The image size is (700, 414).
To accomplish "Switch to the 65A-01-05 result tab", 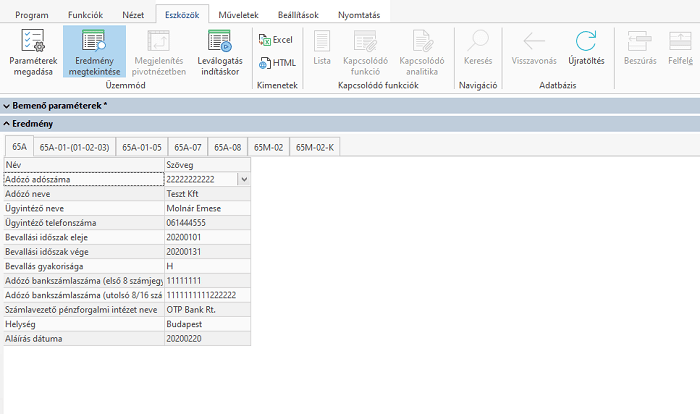I will tap(141, 147).
